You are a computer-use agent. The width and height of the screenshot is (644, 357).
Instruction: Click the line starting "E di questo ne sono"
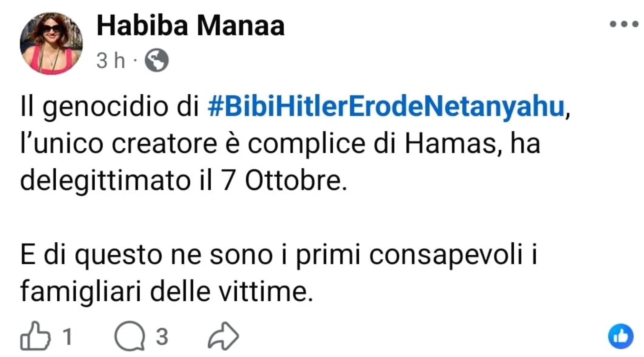coord(279,255)
